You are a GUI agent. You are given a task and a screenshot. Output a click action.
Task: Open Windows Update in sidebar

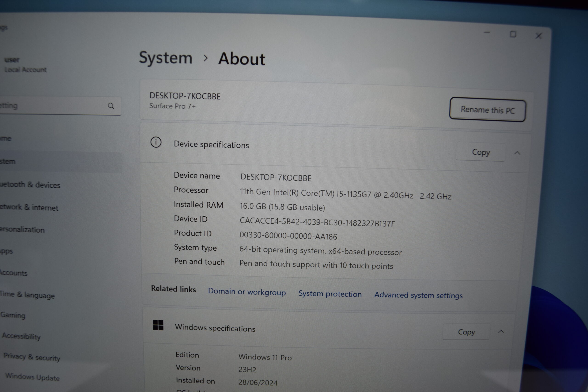pyautogui.click(x=32, y=377)
